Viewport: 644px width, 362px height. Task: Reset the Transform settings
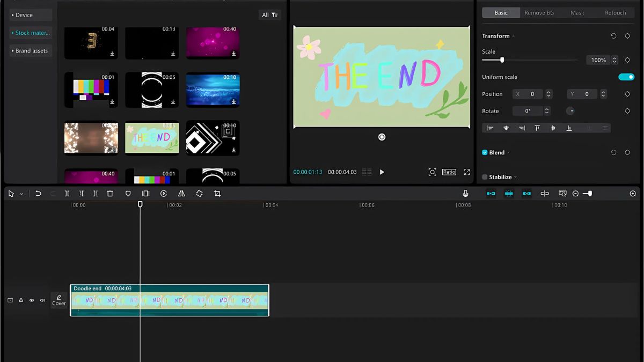click(x=613, y=36)
